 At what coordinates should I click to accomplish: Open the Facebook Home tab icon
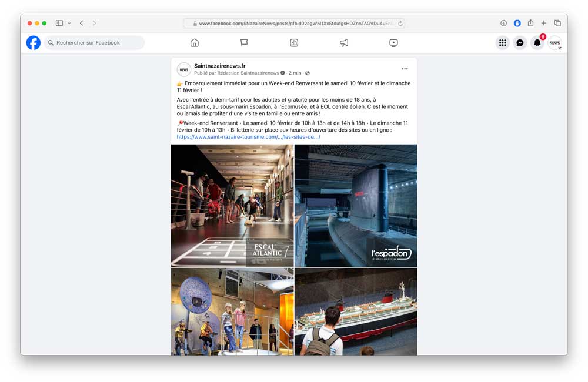[195, 43]
